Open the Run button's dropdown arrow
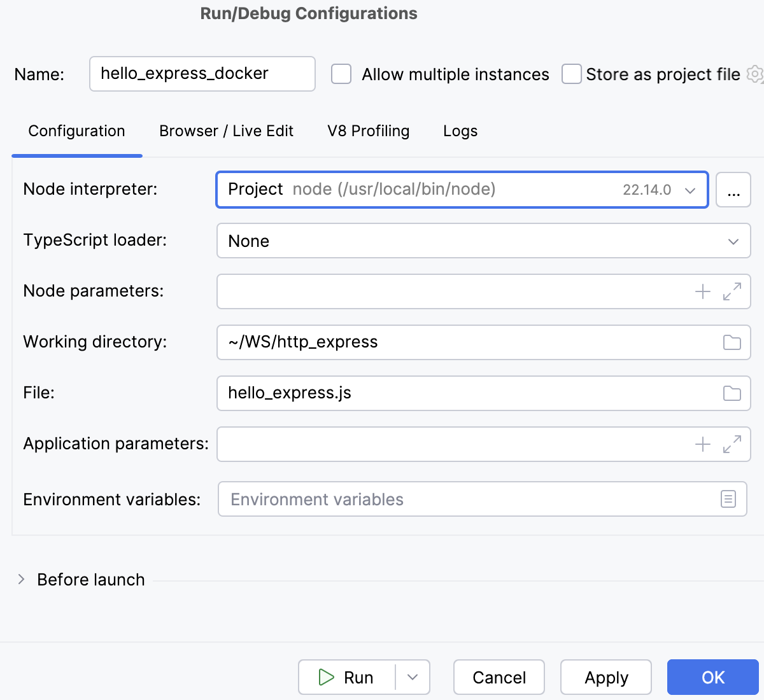764x700 pixels. pos(413,677)
